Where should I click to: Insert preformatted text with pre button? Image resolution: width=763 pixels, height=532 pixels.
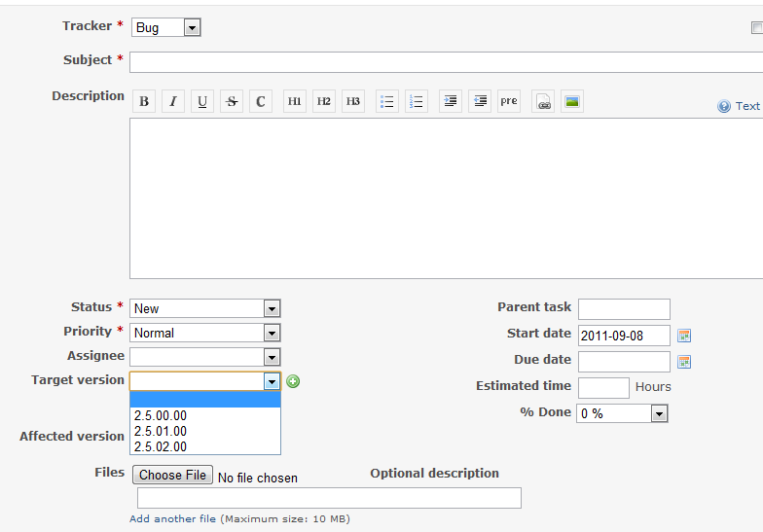509,101
